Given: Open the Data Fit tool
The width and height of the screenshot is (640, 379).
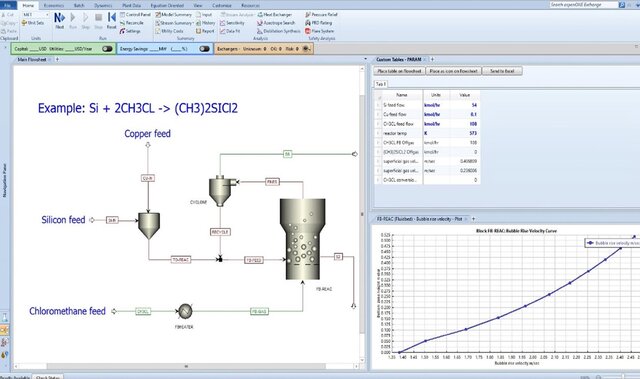Looking at the screenshot, I should click(x=230, y=31).
